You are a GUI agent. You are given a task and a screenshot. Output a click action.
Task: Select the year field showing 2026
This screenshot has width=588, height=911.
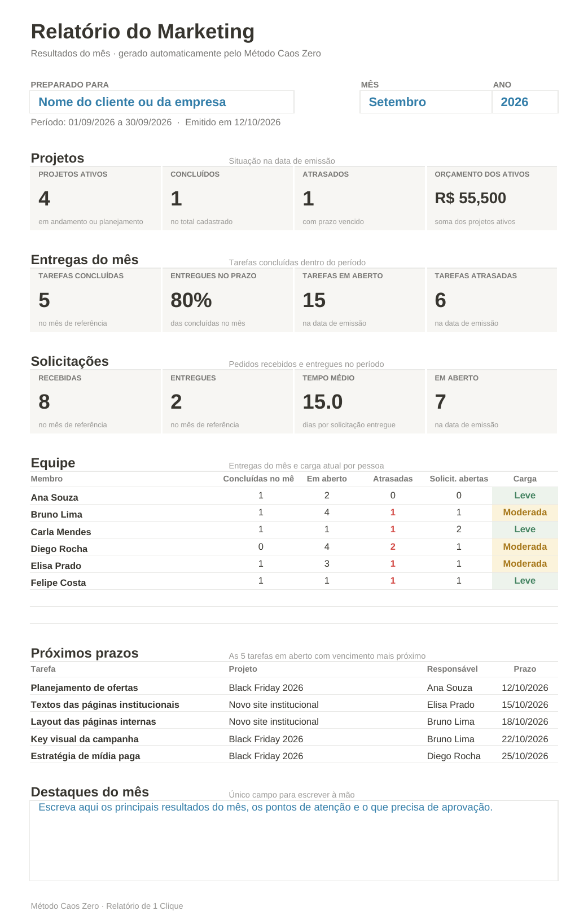point(525,102)
